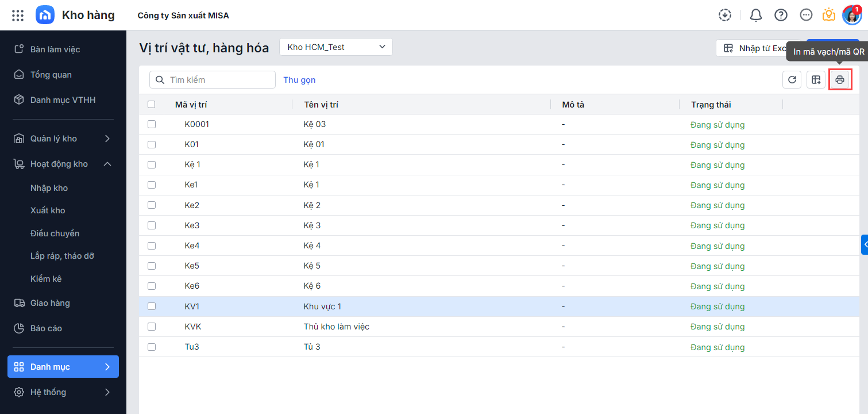Toggle the select-all header checkbox
Image resolution: width=868 pixels, height=414 pixels.
[152, 105]
